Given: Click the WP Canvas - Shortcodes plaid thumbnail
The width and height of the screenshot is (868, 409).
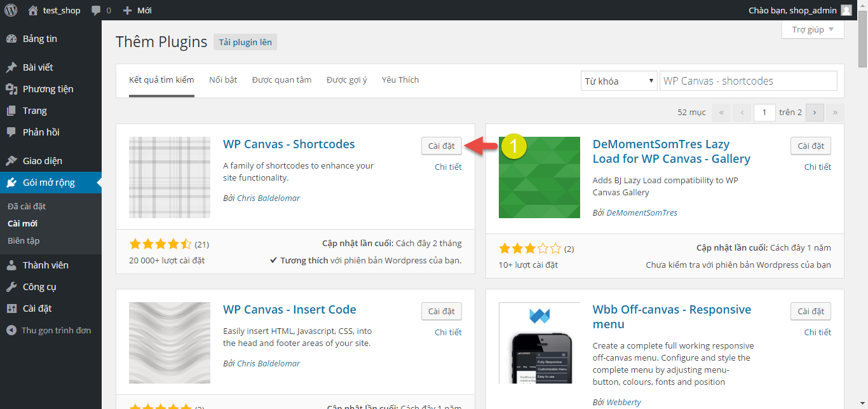Looking at the screenshot, I should [170, 177].
